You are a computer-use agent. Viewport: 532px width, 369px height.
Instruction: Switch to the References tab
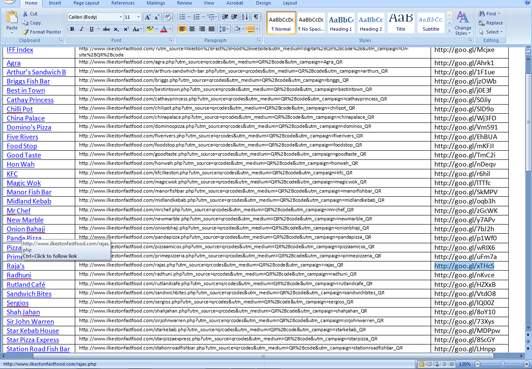click(123, 3)
